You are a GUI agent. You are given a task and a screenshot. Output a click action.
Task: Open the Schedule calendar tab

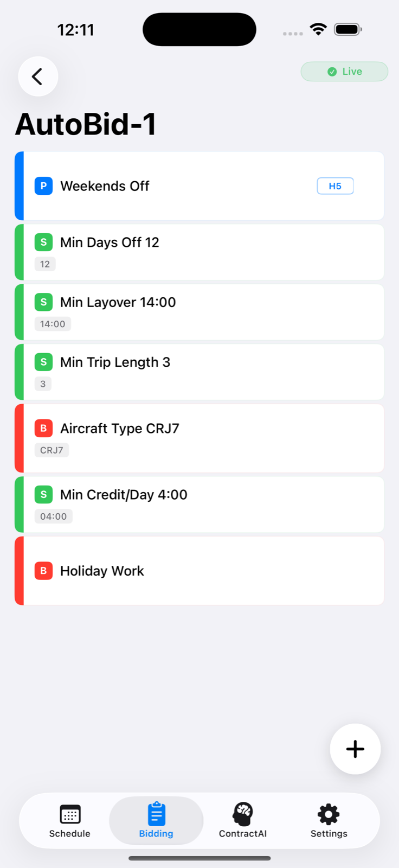70,821
